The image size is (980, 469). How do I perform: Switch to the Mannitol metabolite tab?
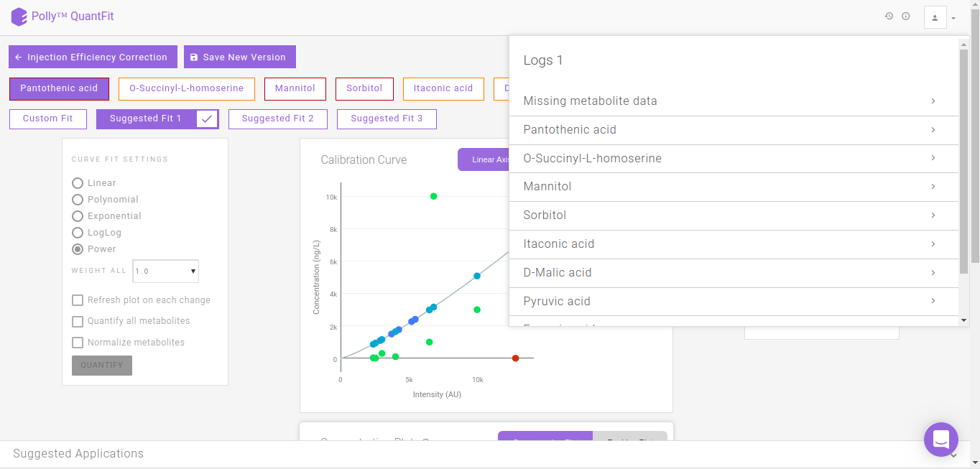tap(295, 88)
